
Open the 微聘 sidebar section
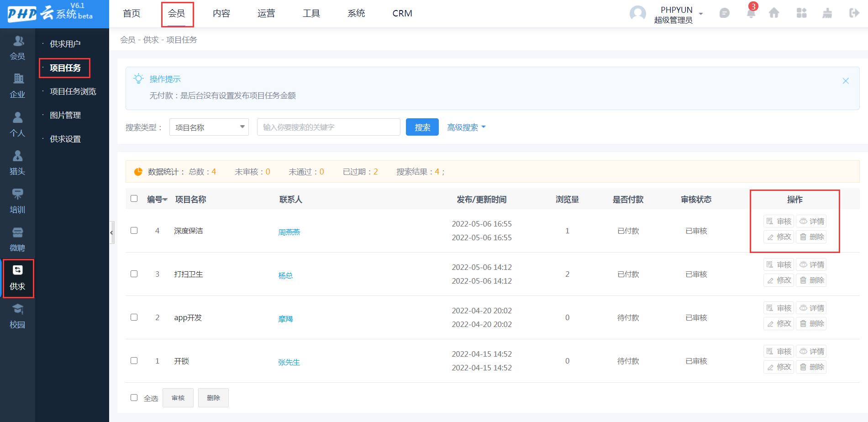click(x=17, y=239)
